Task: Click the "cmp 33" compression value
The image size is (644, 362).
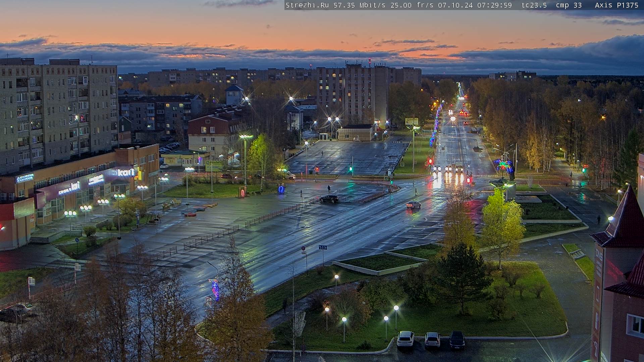Action: [569, 5]
